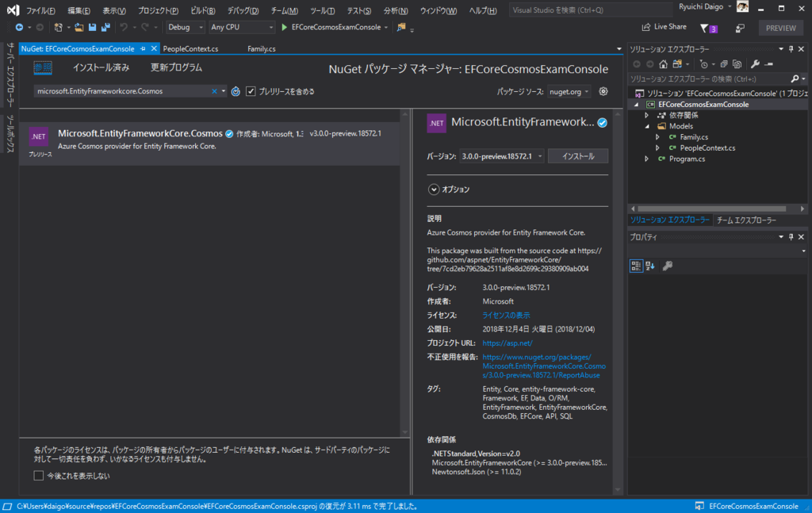
Task: Open NuGet package source settings gear
Action: (x=603, y=92)
